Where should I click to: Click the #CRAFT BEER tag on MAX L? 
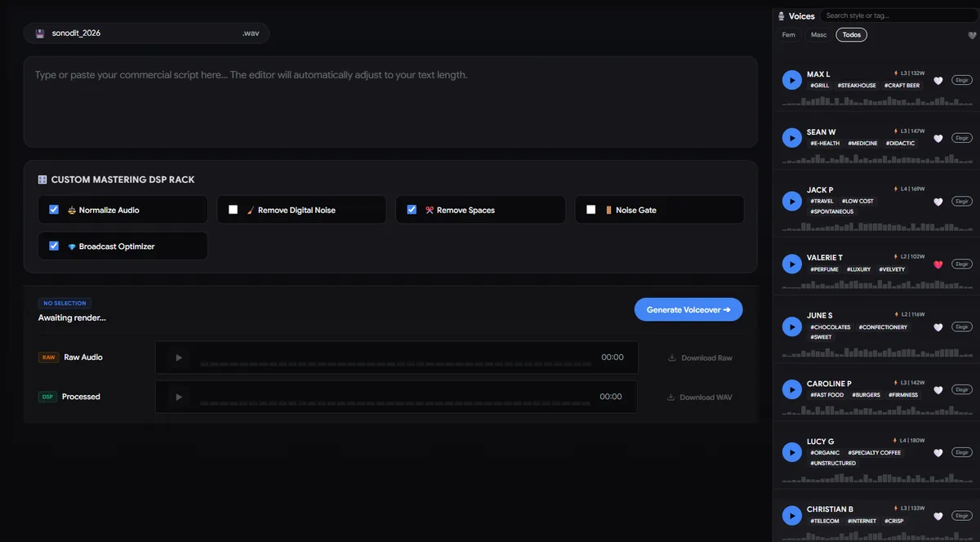coord(903,85)
